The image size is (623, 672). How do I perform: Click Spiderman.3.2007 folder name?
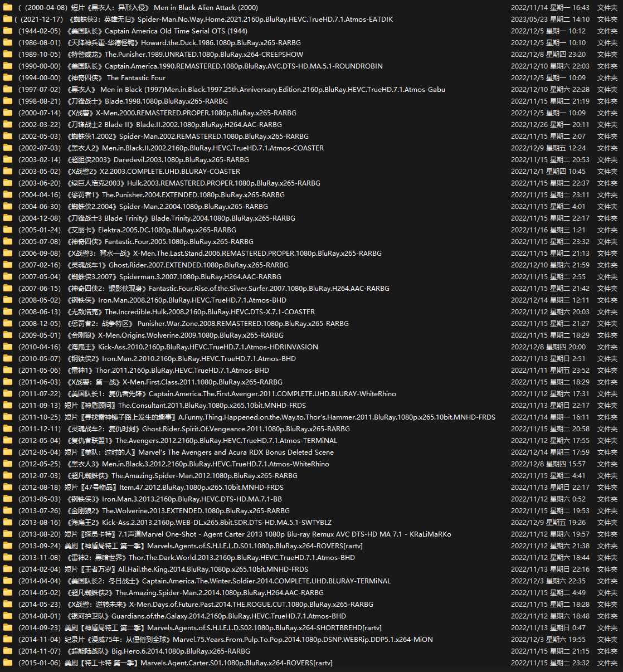tap(149, 277)
